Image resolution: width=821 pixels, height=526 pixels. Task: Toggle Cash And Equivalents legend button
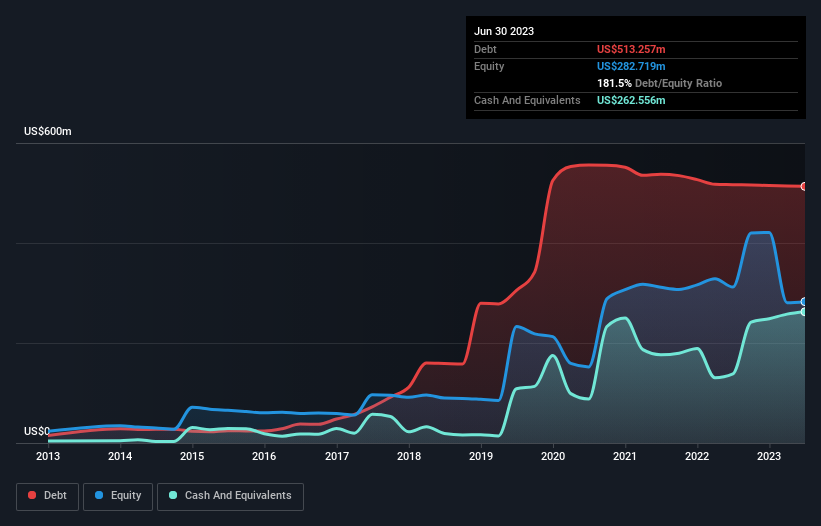click(x=230, y=496)
